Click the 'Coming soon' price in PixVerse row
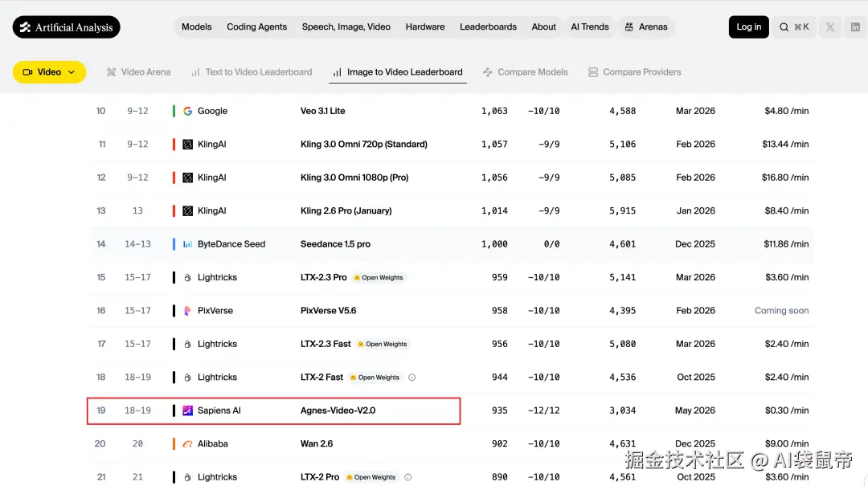Viewport: 868px width, 486px height. (782, 311)
